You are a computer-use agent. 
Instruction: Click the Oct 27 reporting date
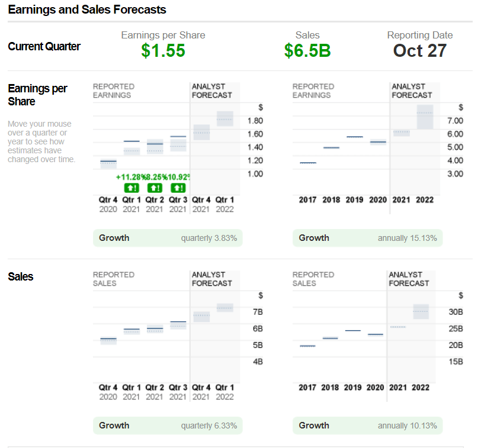[x=419, y=51]
